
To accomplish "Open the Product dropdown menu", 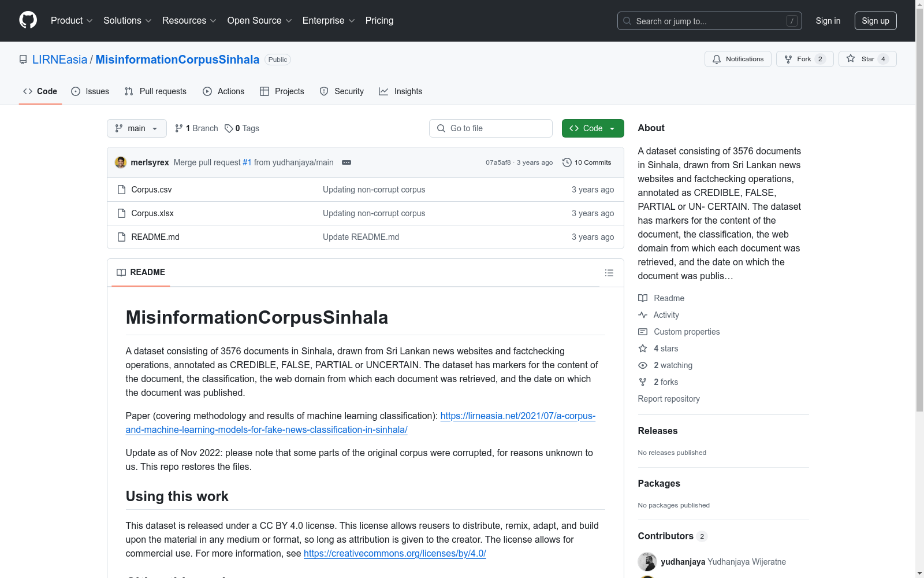I will pyautogui.click(x=72, y=21).
